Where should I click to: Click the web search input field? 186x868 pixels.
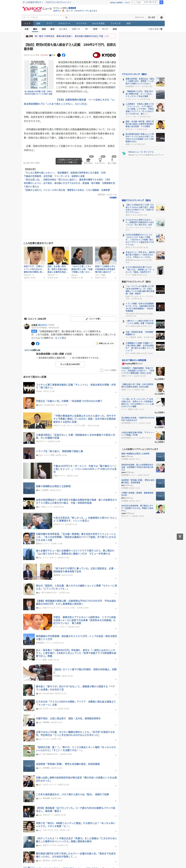coord(137,2)
